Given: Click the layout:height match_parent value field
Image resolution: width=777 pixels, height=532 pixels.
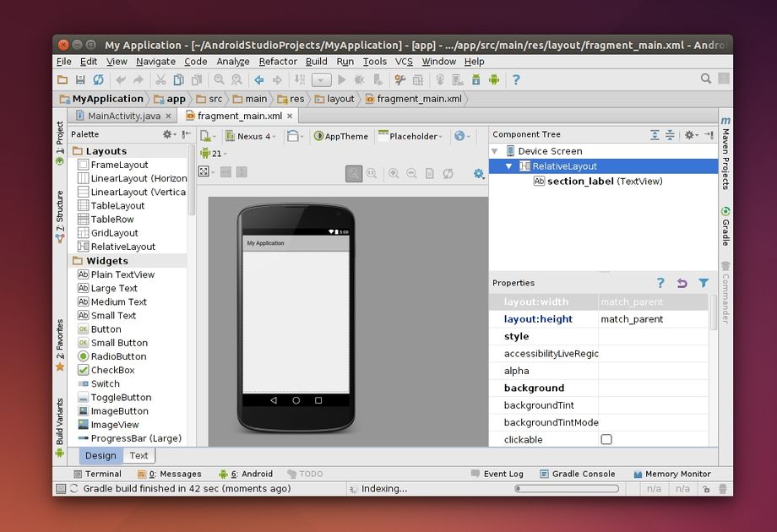Looking at the screenshot, I should [x=653, y=319].
